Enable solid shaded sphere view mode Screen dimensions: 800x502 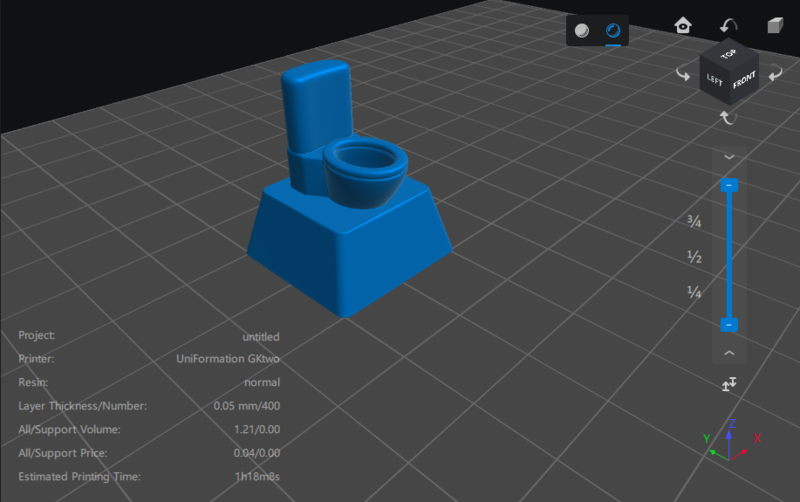coord(581,31)
